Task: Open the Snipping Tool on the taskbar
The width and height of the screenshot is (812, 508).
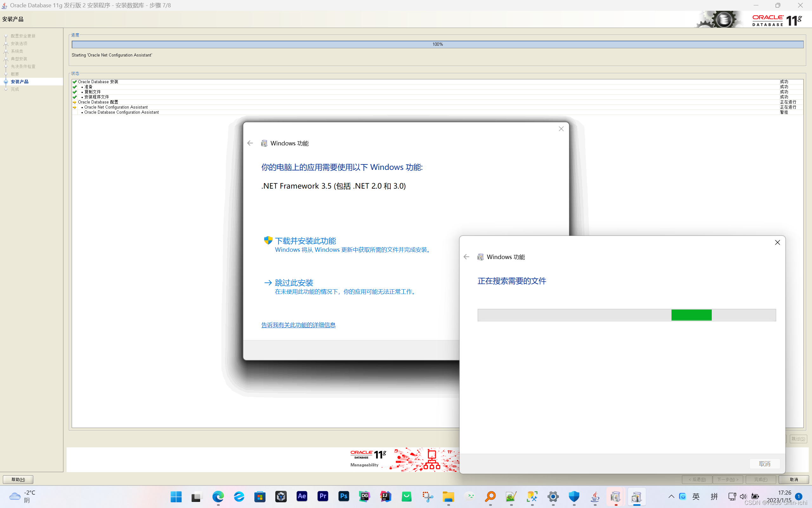Action: pos(428,497)
